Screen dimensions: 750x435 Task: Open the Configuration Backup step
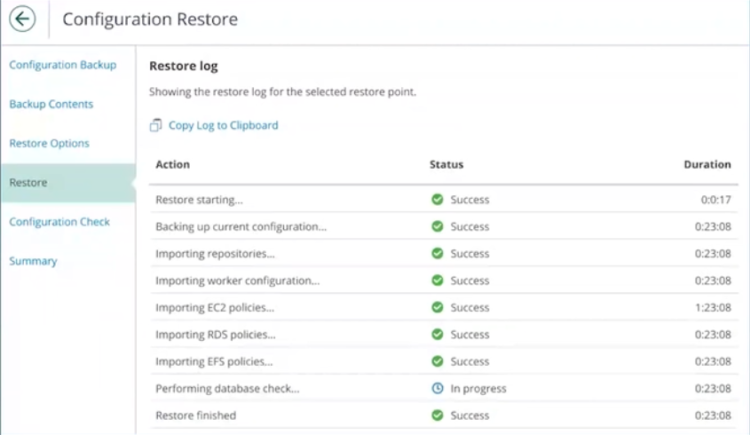tap(63, 65)
